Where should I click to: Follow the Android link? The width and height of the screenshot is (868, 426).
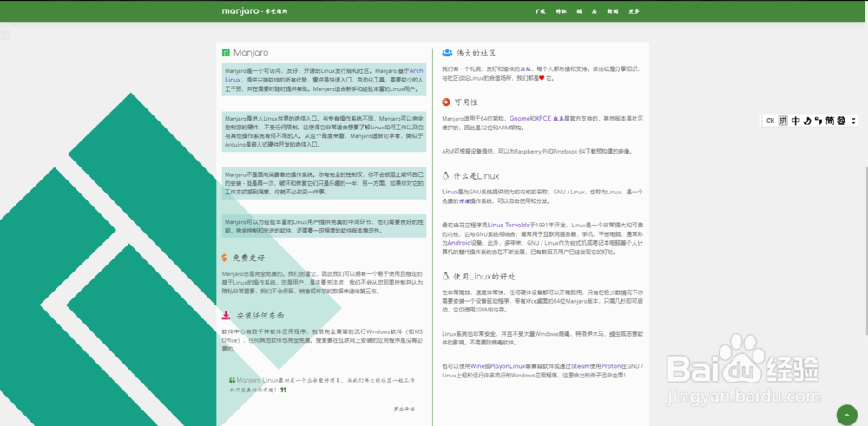pyautogui.click(x=458, y=243)
